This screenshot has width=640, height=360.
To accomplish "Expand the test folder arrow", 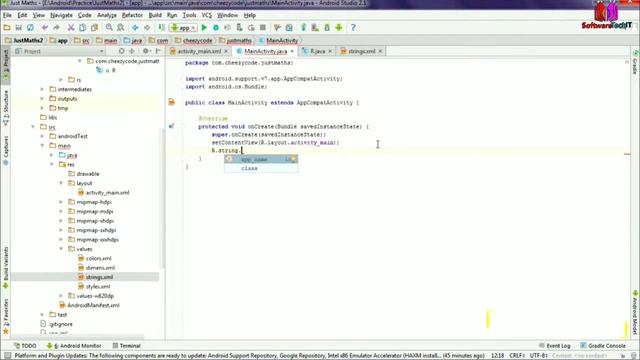I will point(42,315).
